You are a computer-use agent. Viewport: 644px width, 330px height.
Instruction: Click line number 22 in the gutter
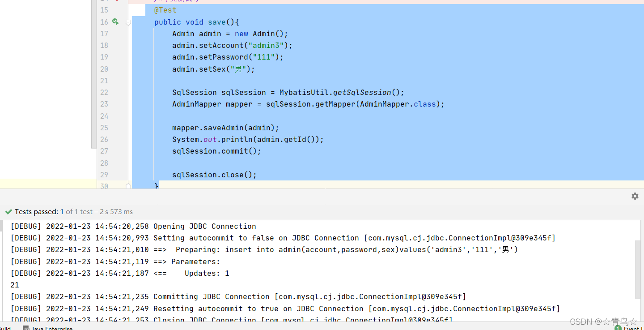coord(104,92)
